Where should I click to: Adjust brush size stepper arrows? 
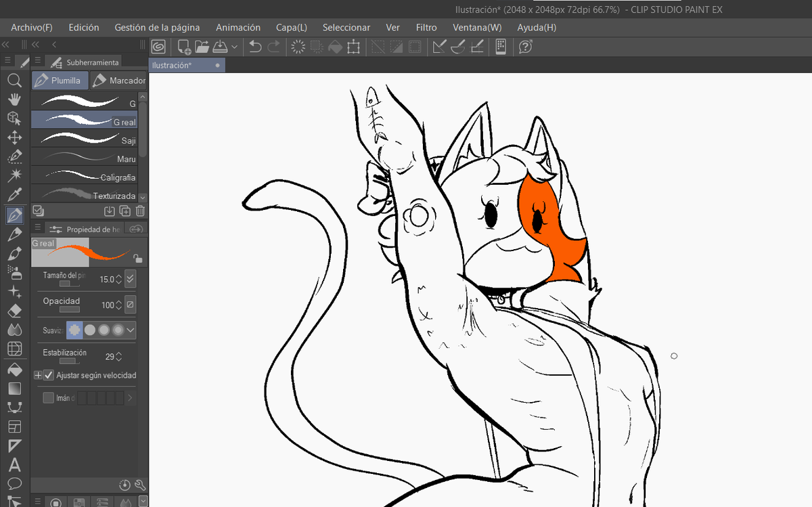point(119,279)
